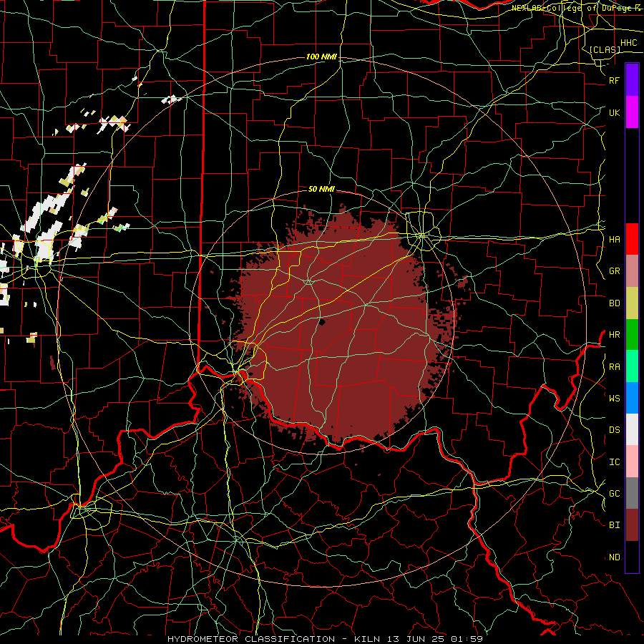Select the GC gray legend swatch
Viewport: 644px width, 644px height.
tap(632, 493)
